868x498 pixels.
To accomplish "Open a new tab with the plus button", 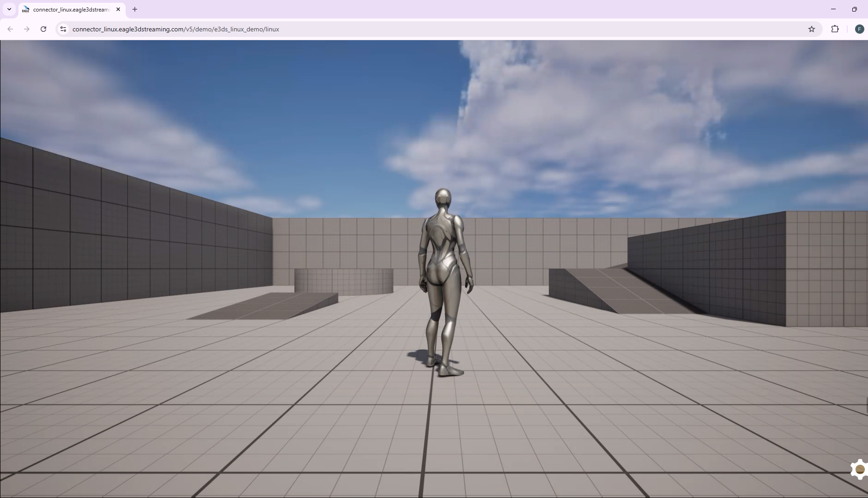I will click(134, 9).
